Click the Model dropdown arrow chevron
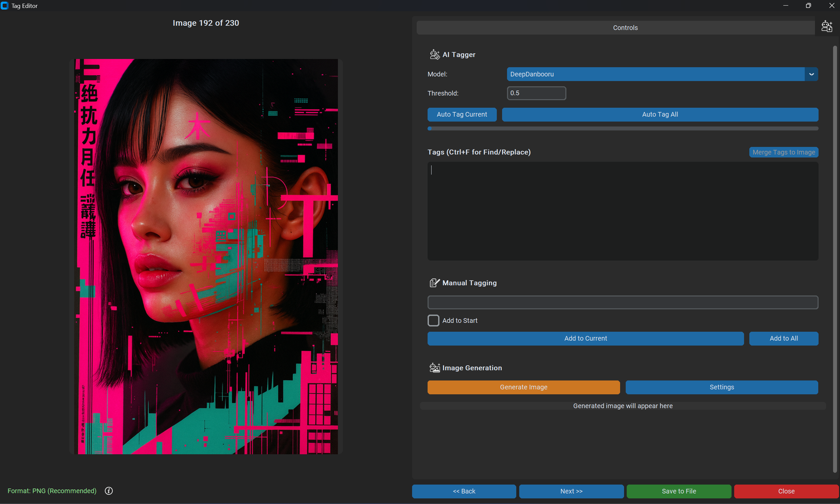 pos(811,74)
